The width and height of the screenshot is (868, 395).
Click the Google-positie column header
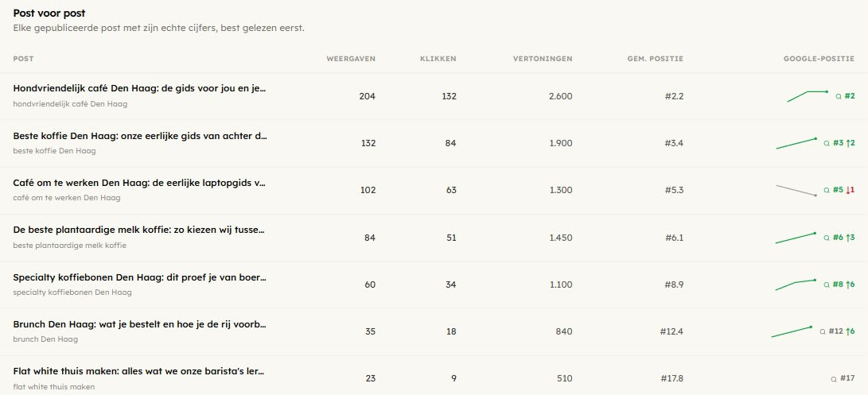pos(819,59)
